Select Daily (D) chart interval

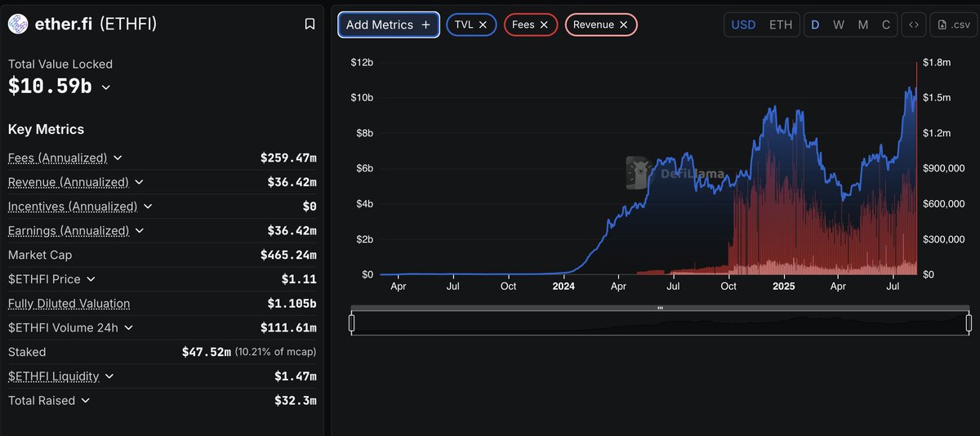pos(815,24)
